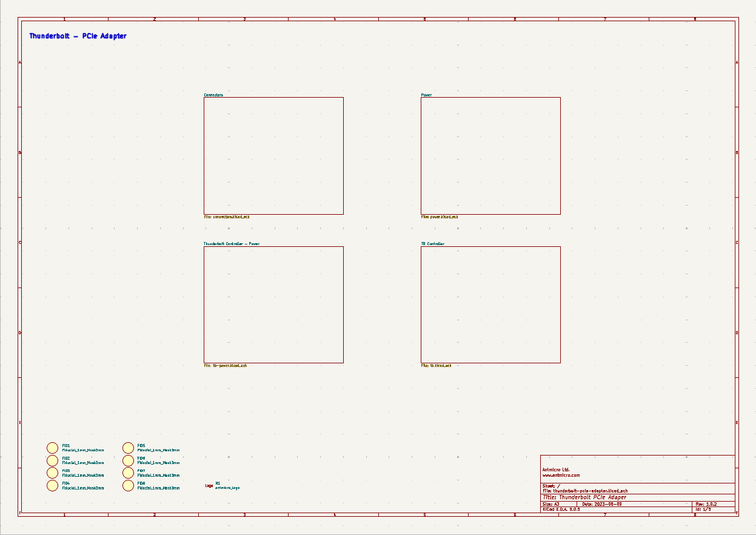Select the tb-power.kicad_sch file label

click(227, 365)
